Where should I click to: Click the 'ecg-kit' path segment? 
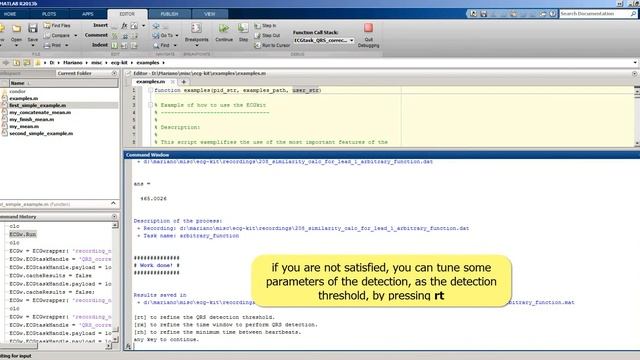coord(119,62)
